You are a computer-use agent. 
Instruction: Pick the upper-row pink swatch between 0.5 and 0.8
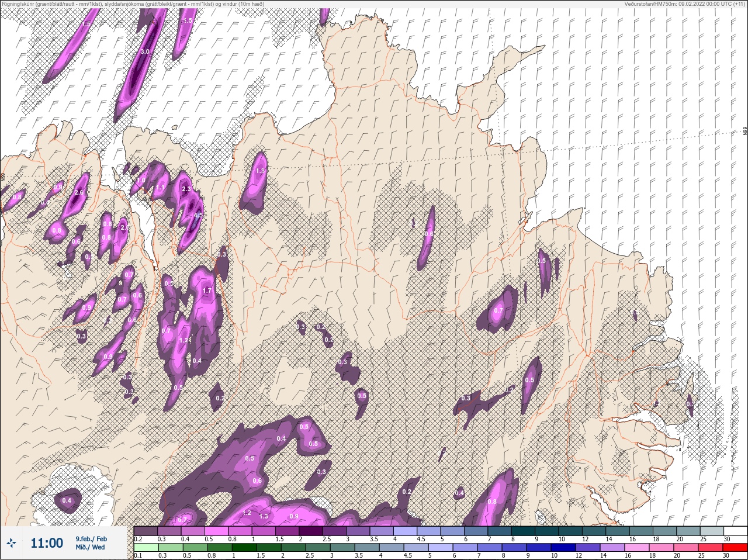(x=216, y=531)
